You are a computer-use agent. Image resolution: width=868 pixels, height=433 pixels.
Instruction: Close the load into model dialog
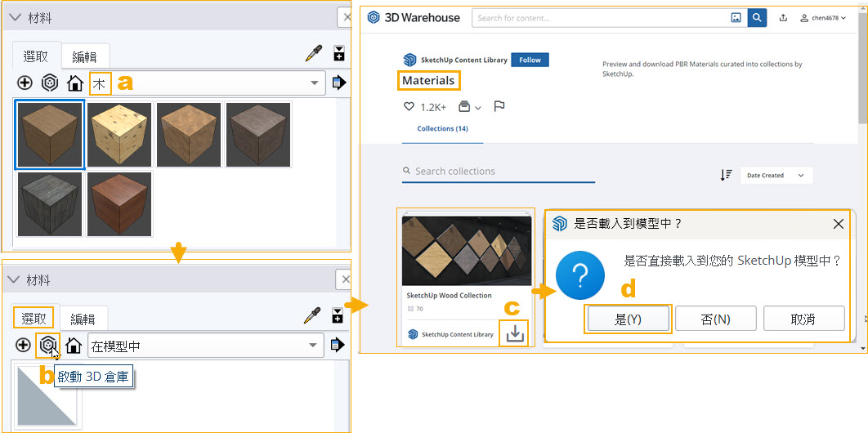[x=838, y=224]
